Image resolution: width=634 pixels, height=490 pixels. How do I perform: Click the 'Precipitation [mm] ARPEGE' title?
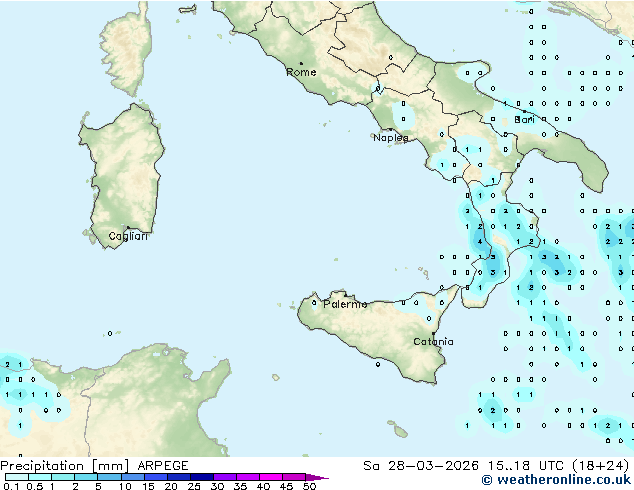(x=94, y=466)
